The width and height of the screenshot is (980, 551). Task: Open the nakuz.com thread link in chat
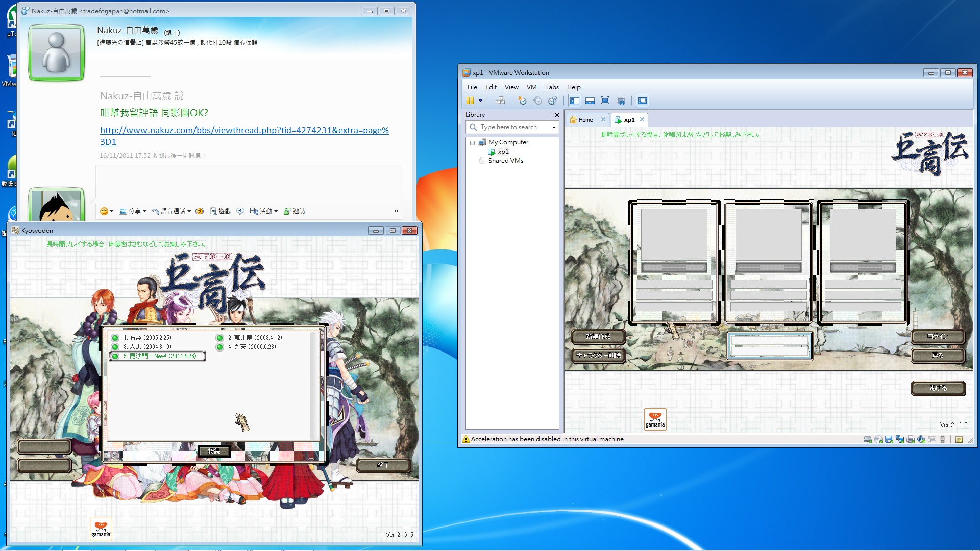pyautogui.click(x=244, y=136)
